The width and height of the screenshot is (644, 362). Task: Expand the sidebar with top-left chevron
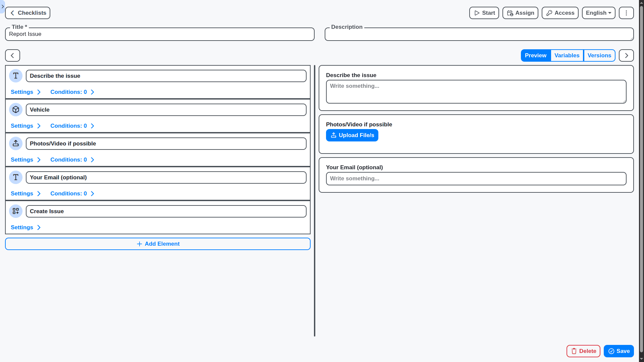coord(3,6)
